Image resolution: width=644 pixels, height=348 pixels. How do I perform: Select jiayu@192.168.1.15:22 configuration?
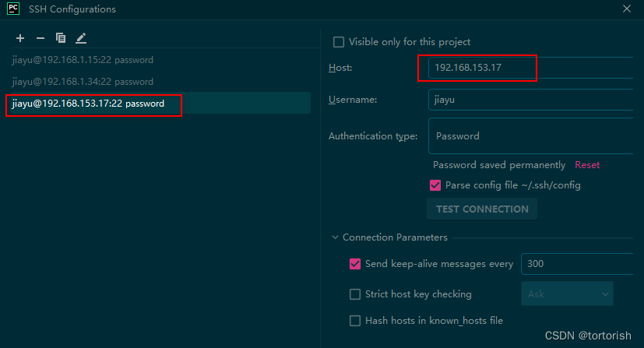(83, 59)
